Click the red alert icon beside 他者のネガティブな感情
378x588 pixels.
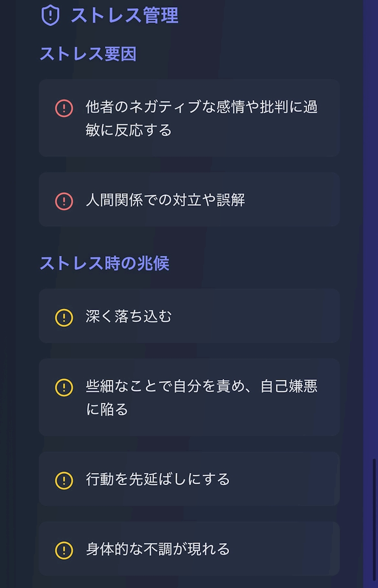(x=64, y=108)
